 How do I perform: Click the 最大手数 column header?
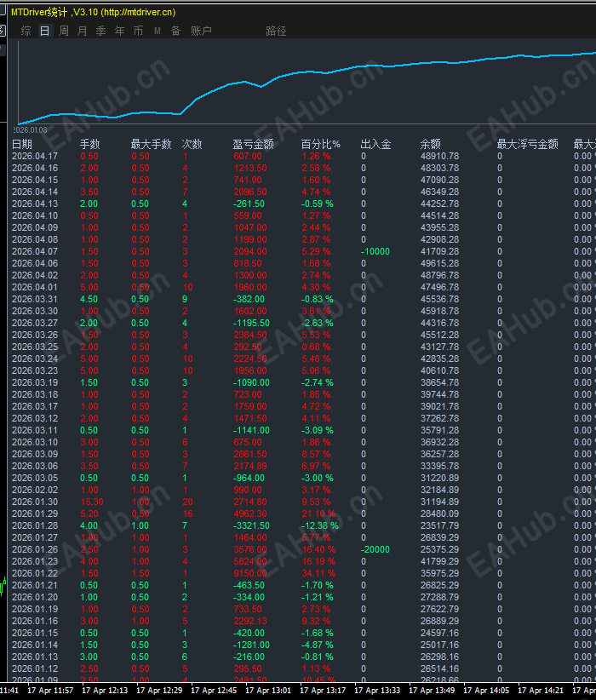tap(151, 144)
